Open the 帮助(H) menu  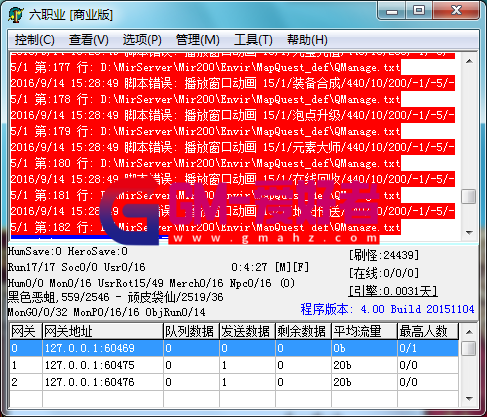coord(307,40)
